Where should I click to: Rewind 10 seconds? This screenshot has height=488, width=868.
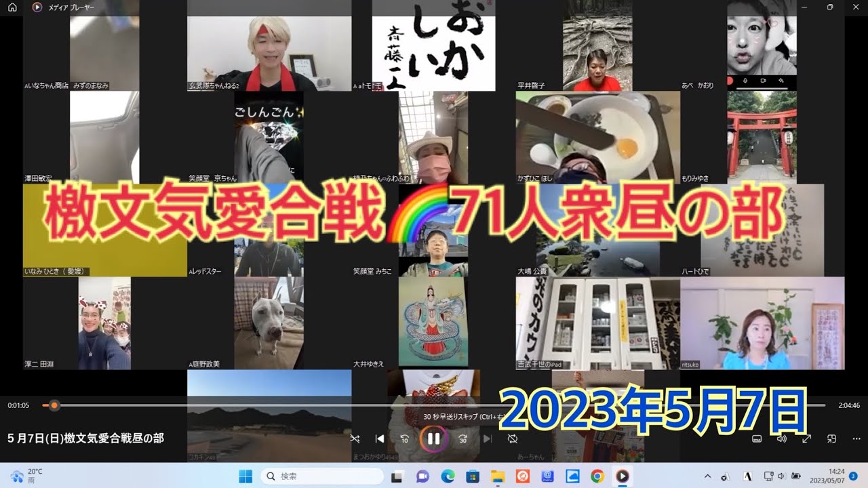[405, 439]
